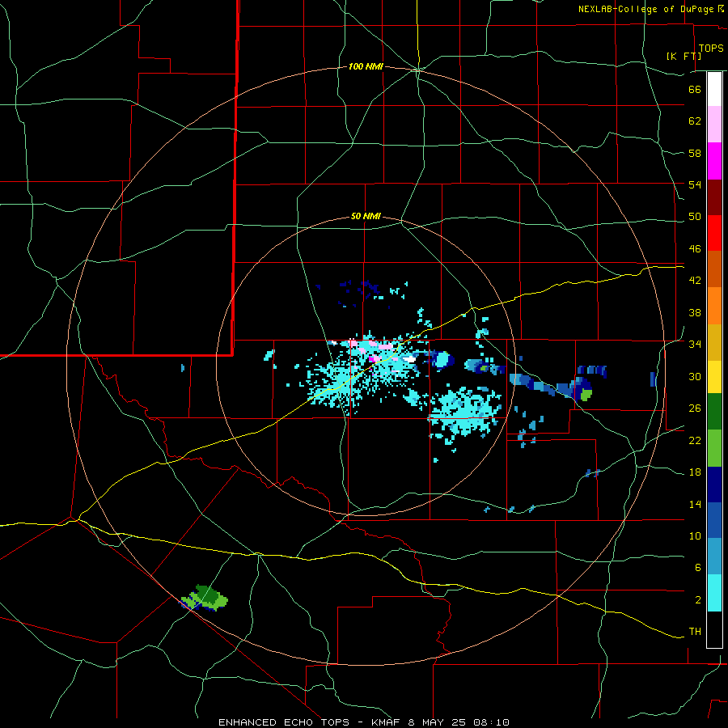Click the 2 scale value
Viewport: 728px width, 728px height.
[x=698, y=600]
